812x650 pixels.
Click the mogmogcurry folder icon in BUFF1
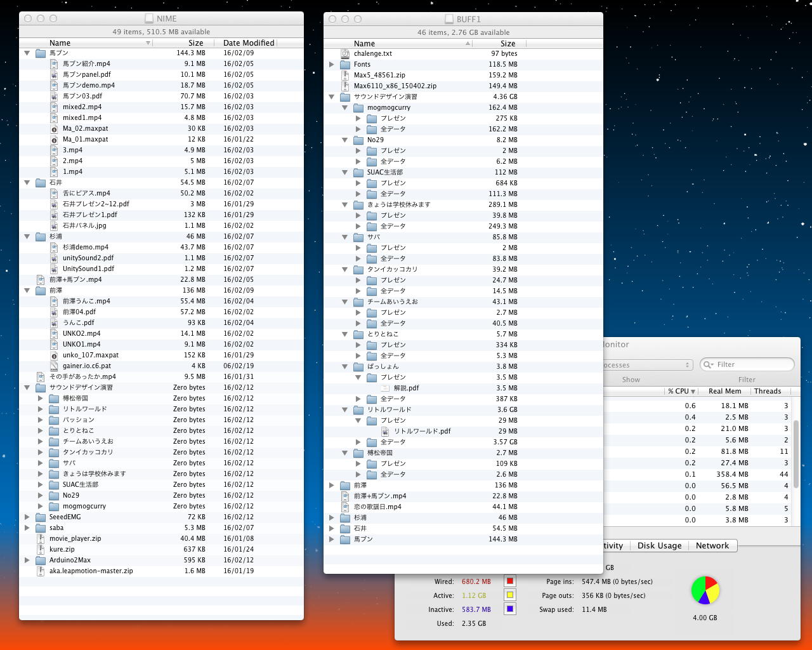coord(358,107)
